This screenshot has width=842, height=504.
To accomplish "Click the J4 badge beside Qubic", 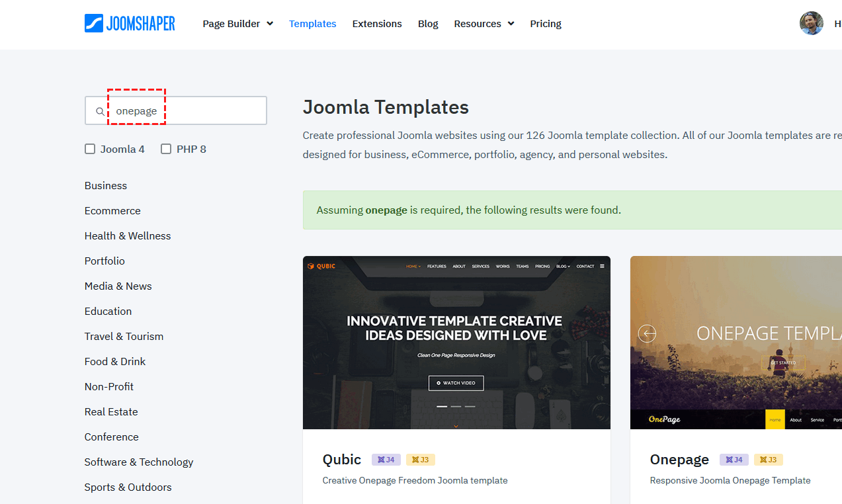I will coord(386,460).
